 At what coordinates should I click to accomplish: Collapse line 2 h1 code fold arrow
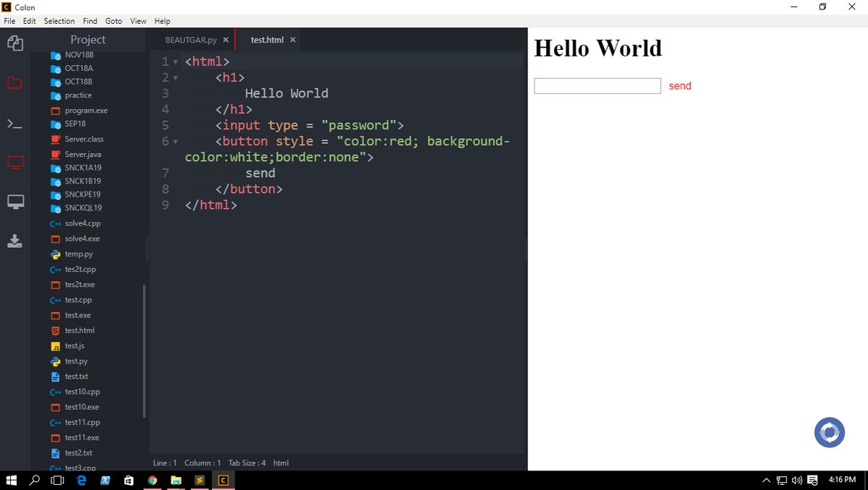pos(175,77)
